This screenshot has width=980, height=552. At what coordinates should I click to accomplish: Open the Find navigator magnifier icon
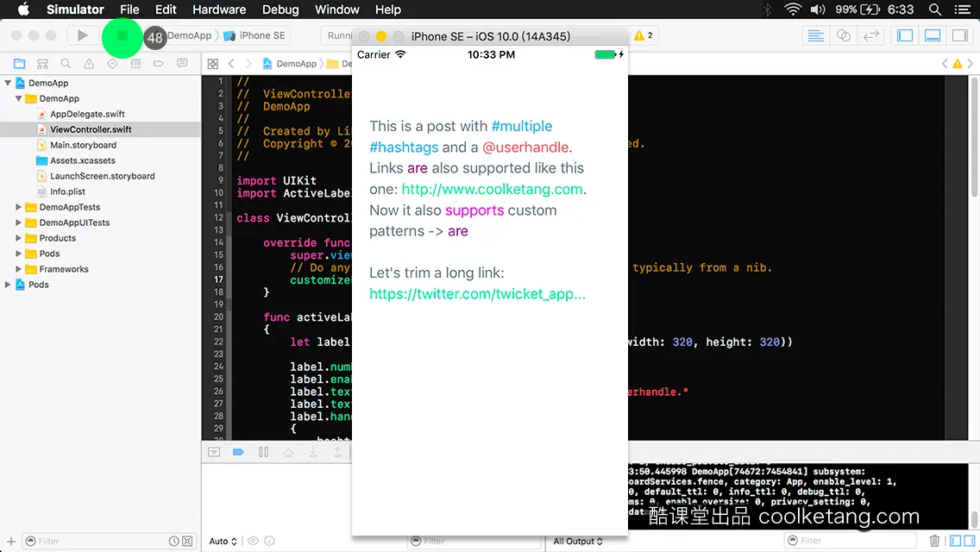pyautogui.click(x=66, y=64)
